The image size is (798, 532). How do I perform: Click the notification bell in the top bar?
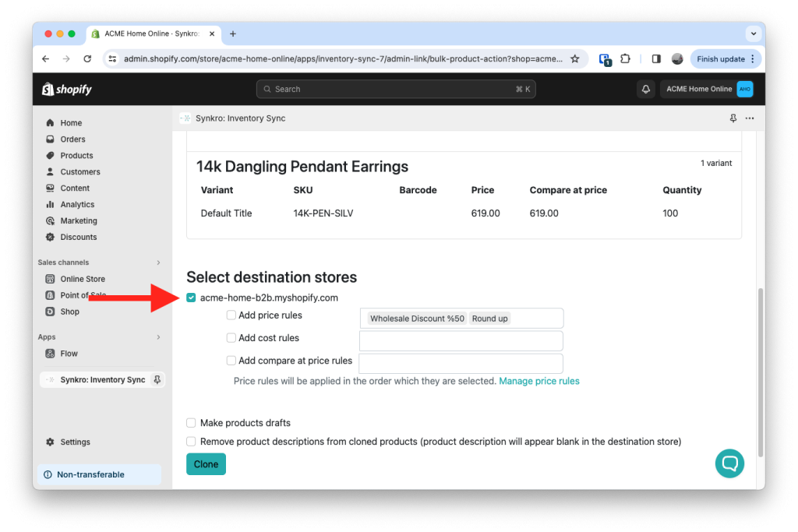[x=645, y=89]
